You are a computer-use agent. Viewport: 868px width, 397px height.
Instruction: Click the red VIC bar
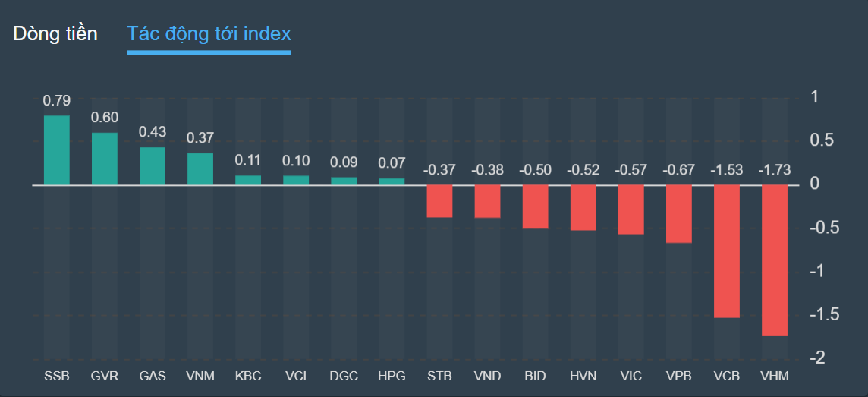tap(631, 210)
